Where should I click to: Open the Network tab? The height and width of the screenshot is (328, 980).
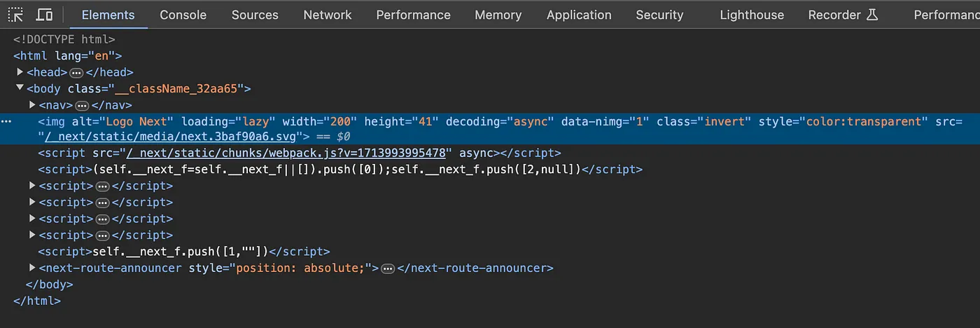(327, 15)
